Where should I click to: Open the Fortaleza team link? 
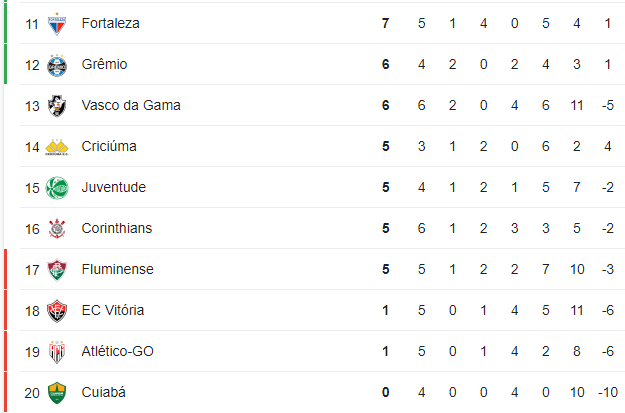(x=110, y=23)
